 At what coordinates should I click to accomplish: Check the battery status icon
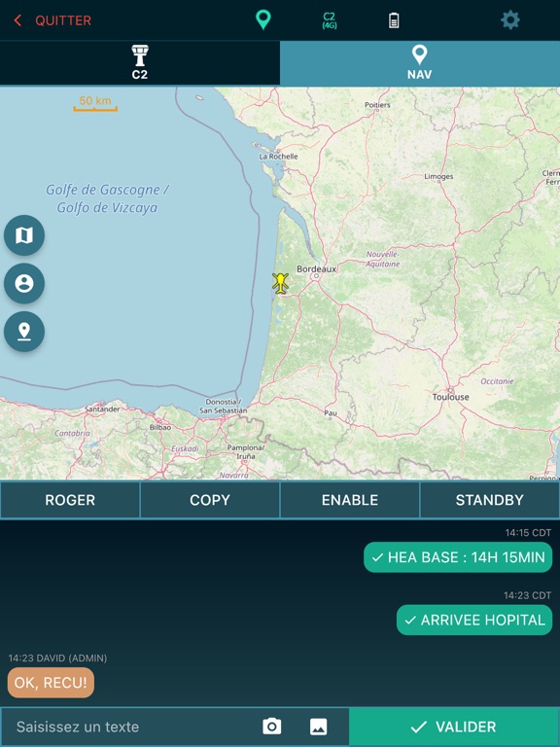(x=394, y=20)
